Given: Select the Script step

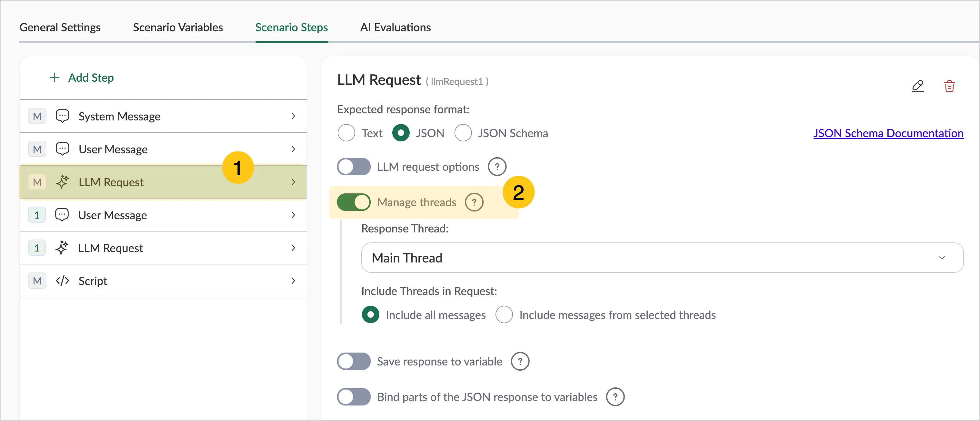Looking at the screenshot, I should (x=163, y=281).
